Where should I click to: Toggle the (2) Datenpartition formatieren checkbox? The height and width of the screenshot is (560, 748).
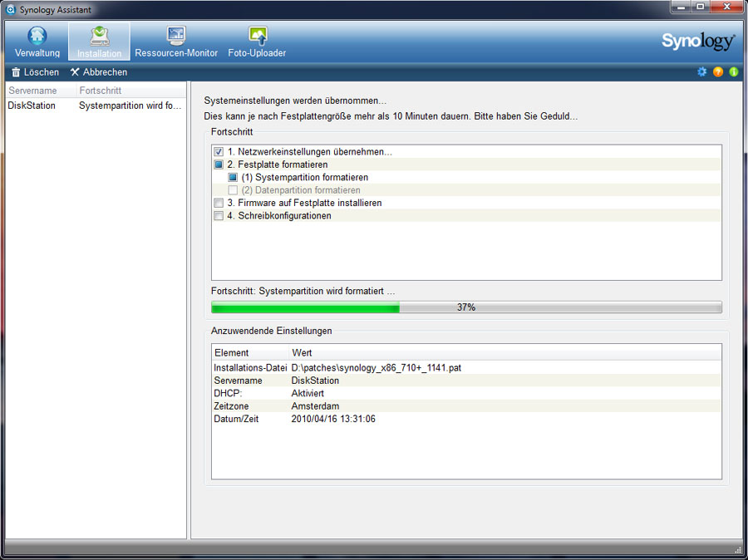click(233, 190)
